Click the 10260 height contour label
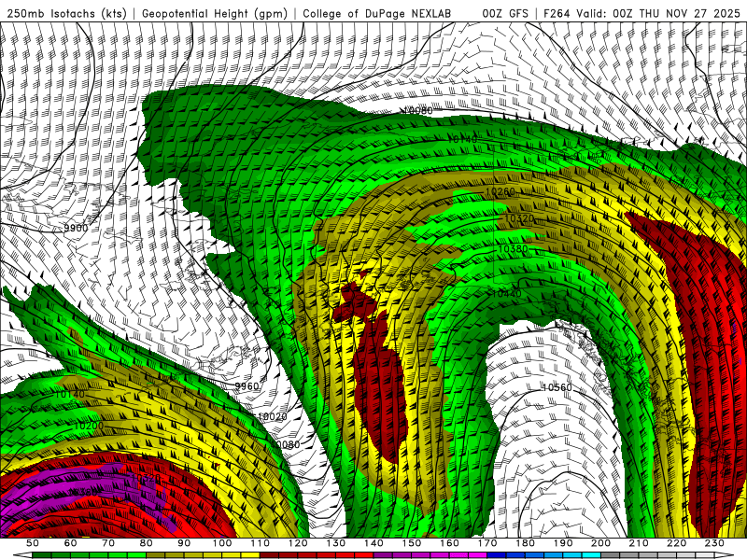This screenshot has width=747, height=560. click(x=500, y=192)
